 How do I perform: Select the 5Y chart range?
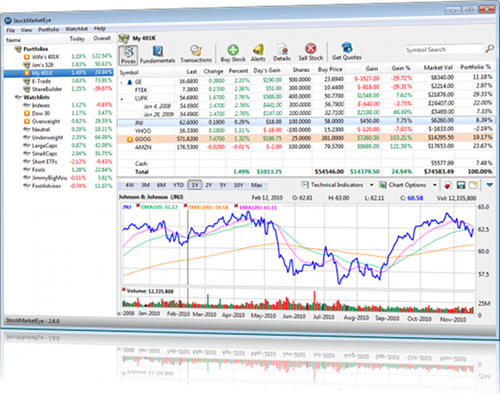pos(223,185)
